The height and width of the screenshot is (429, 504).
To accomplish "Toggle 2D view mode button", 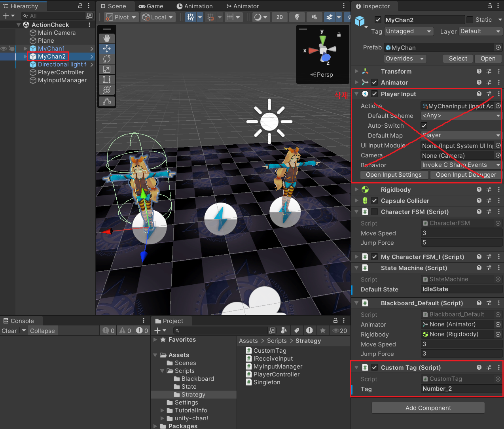I will [x=280, y=17].
